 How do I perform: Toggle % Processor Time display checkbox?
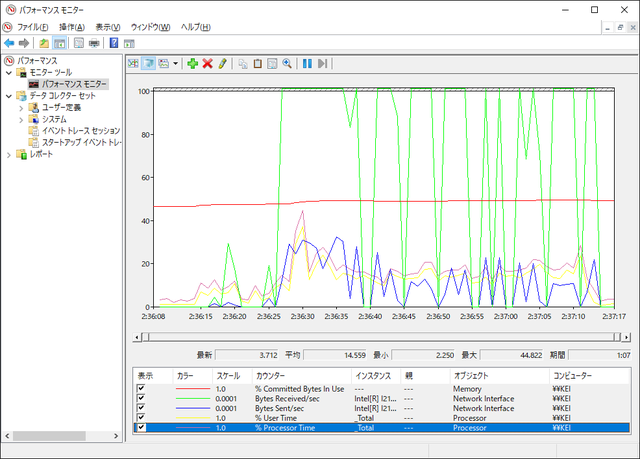[x=141, y=428]
